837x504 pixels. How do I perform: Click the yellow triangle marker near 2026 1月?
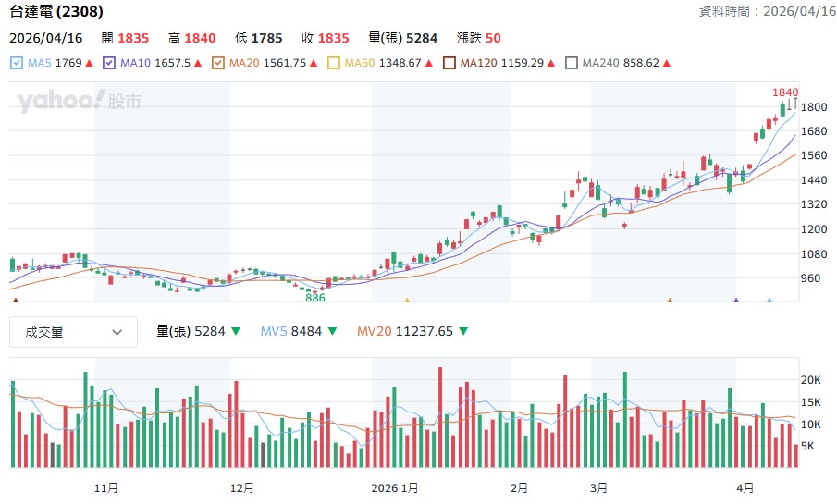(407, 300)
